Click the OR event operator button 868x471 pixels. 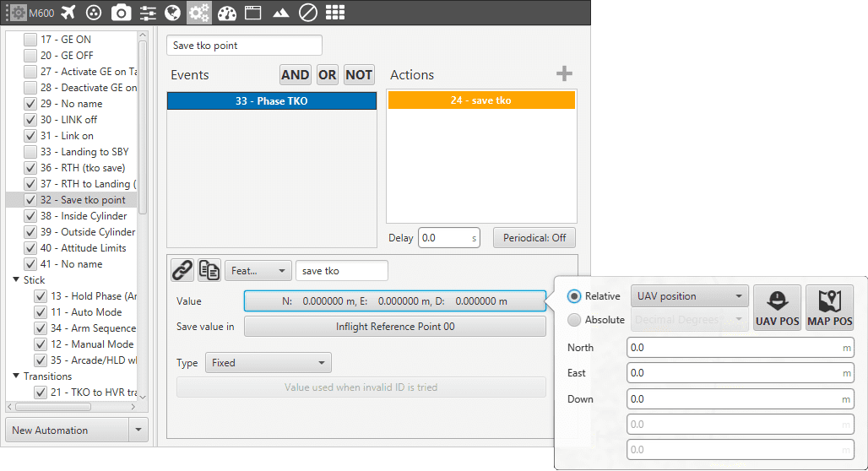click(327, 75)
